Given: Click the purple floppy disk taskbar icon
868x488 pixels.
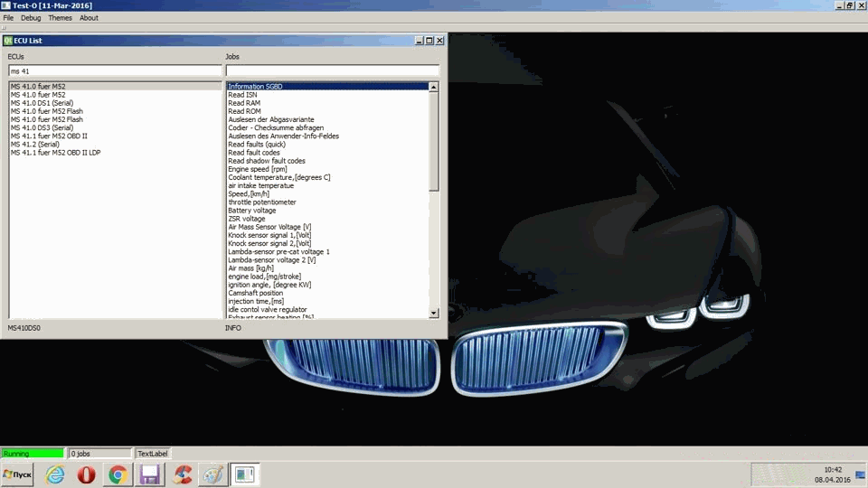Looking at the screenshot, I should tap(149, 474).
